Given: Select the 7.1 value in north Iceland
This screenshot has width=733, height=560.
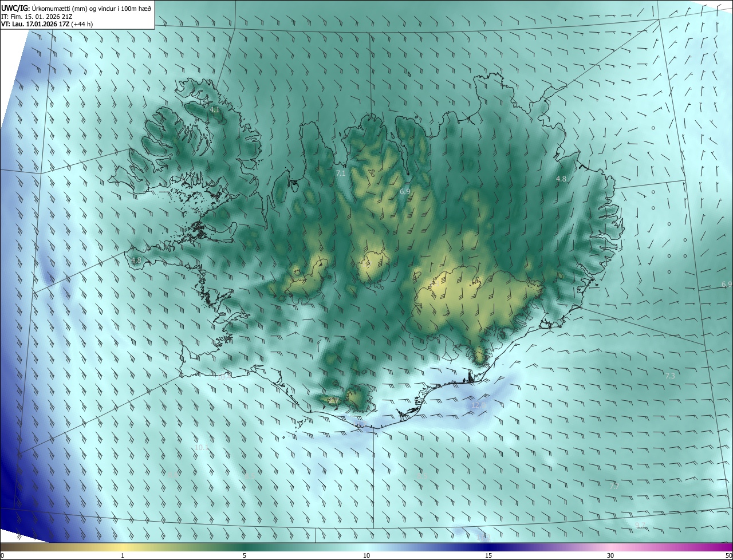Looking at the screenshot, I should [x=341, y=173].
